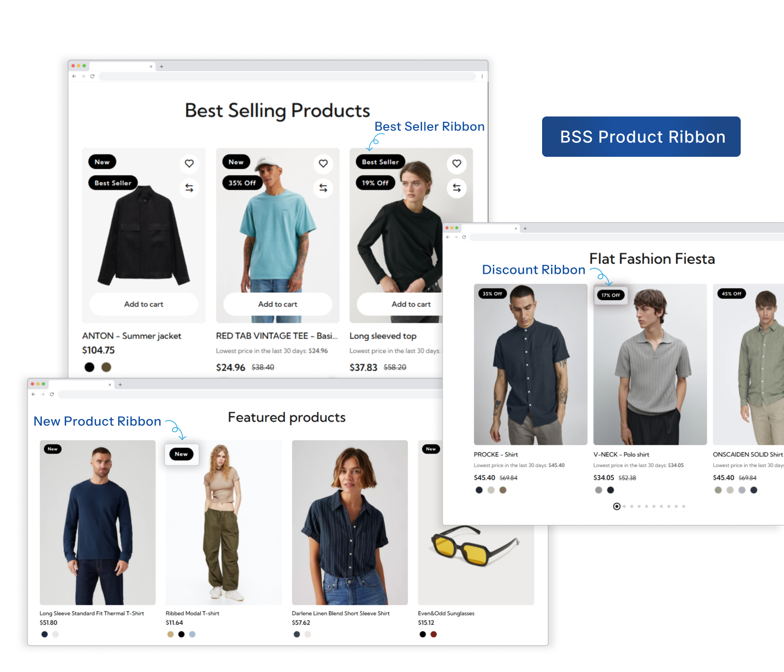The image size is (784, 672).
Task: Add ANTON Summer jacket to wishlist heart
Action: click(189, 163)
